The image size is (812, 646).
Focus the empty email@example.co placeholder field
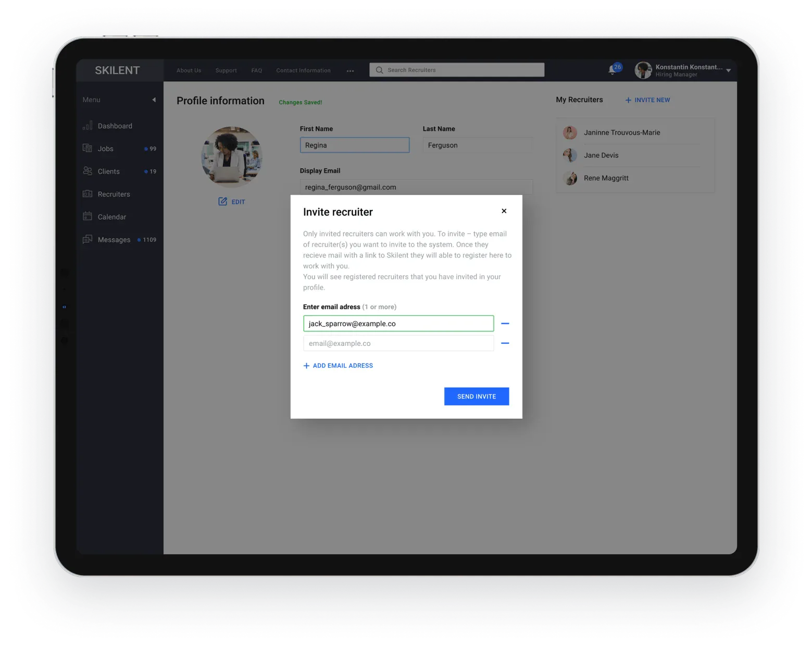click(398, 343)
